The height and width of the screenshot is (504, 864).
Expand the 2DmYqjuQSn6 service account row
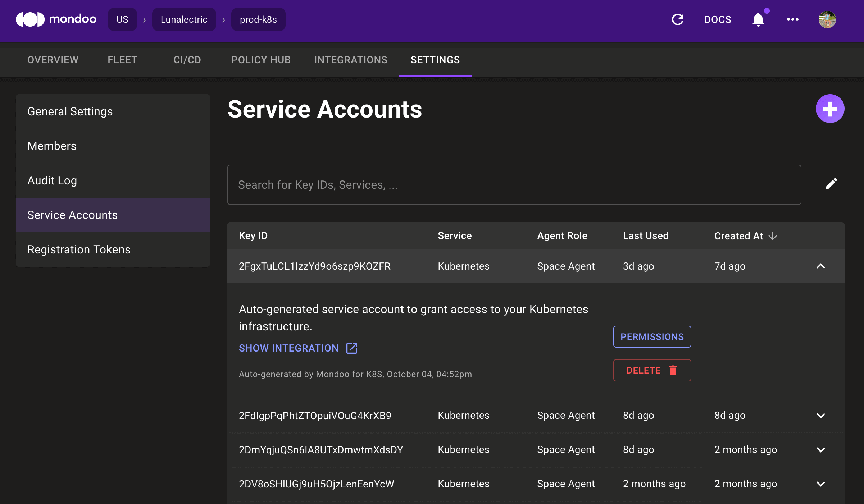(x=821, y=450)
